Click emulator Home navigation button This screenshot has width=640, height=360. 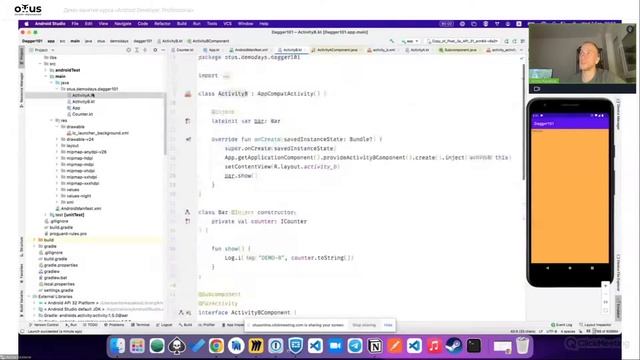pos(570,268)
